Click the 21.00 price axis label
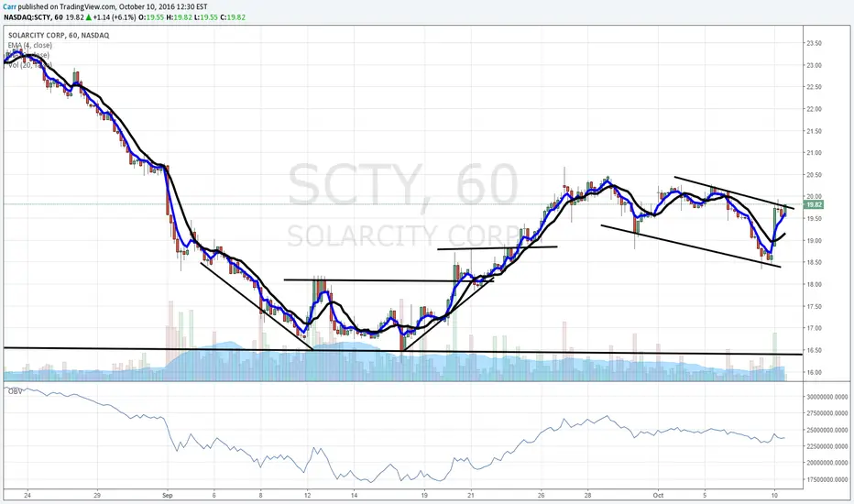The width and height of the screenshot is (854, 504). pyautogui.click(x=815, y=153)
